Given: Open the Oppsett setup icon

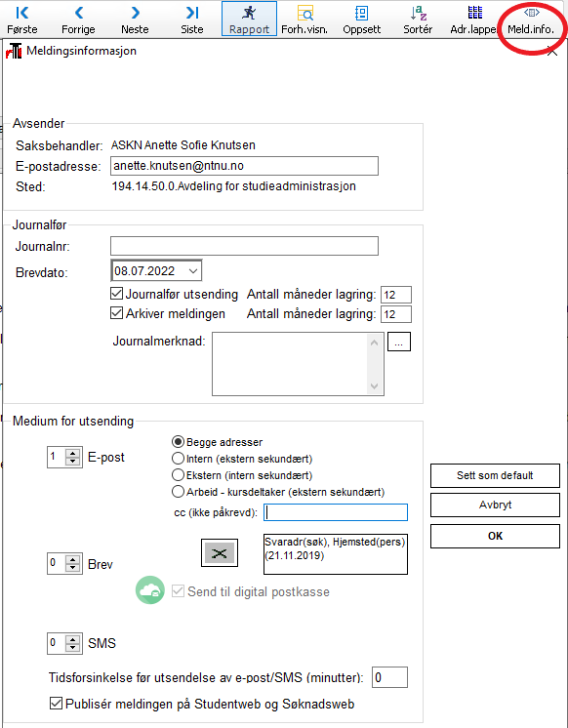Looking at the screenshot, I should (x=361, y=13).
